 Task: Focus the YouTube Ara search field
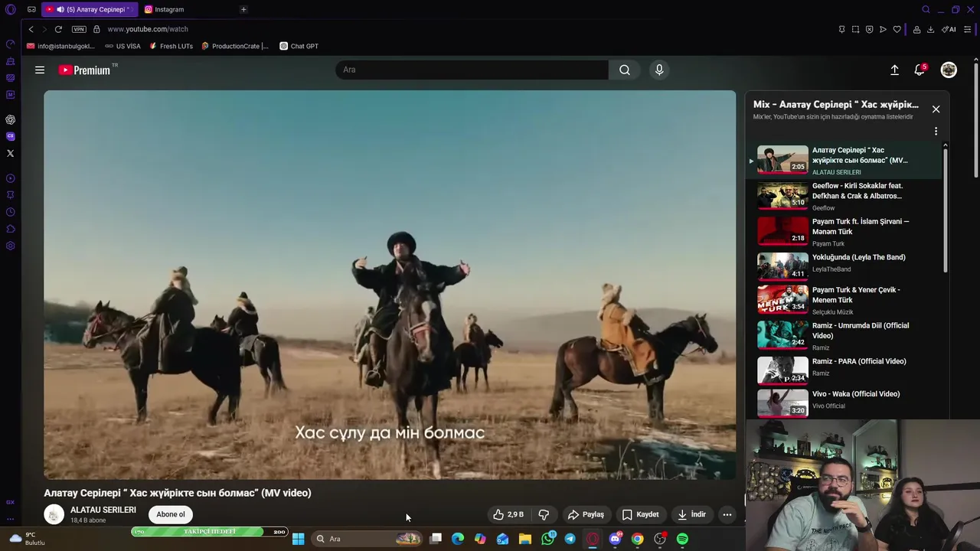click(x=472, y=70)
